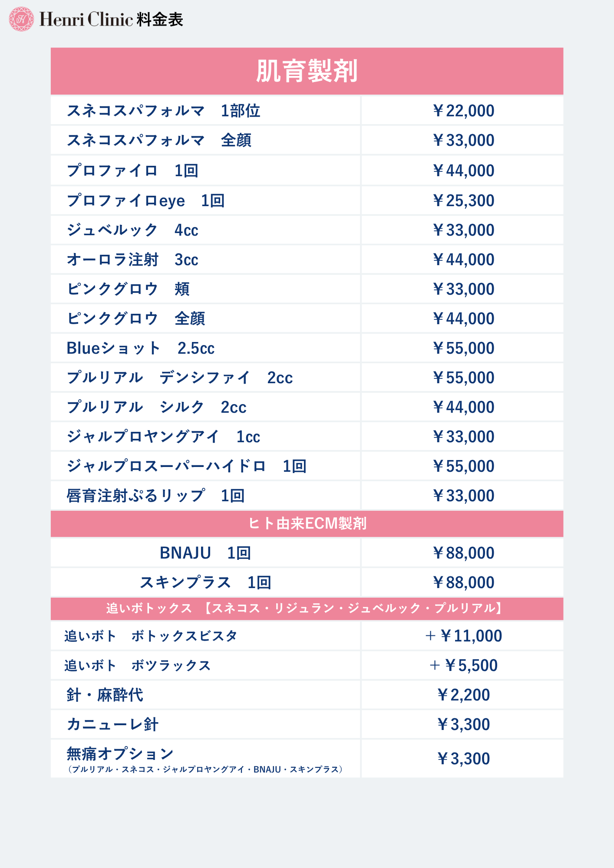Click the オーロラ注射 3cc treatment
614x868 pixels.
pos(132,260)
